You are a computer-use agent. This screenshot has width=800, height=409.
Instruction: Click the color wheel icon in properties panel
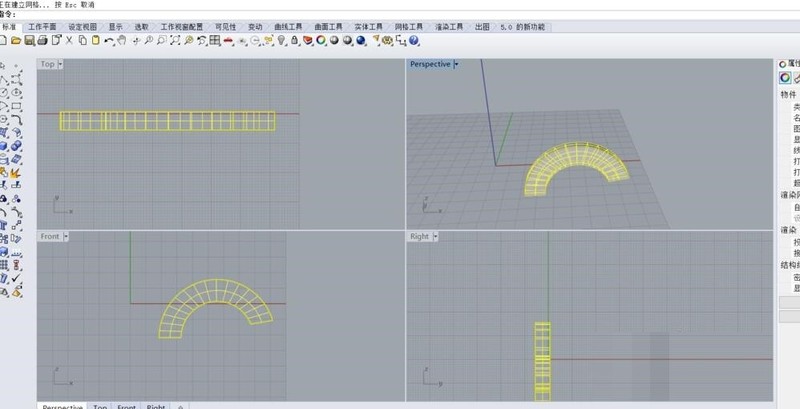[785, 78]
